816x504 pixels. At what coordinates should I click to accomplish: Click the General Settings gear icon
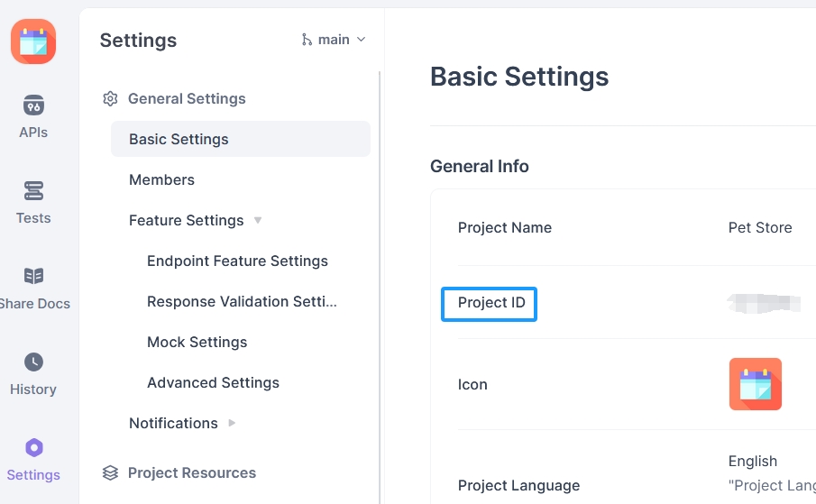point(110,99)
